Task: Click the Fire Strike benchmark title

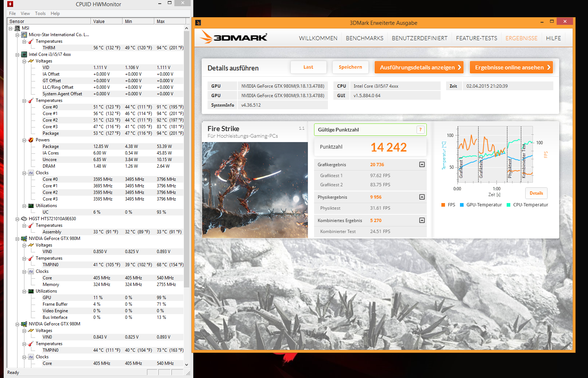Action: pos(223,129)
